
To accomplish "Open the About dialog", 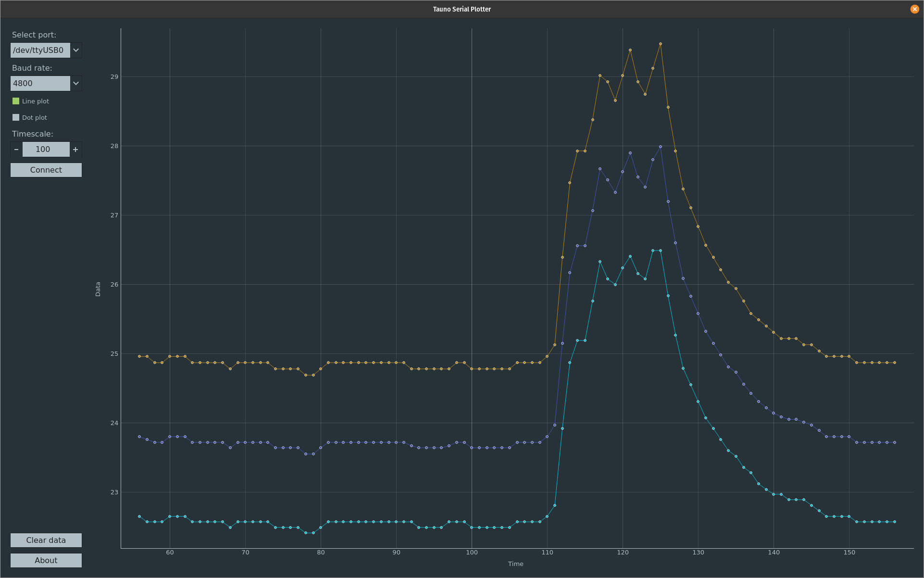I will (46, 560).
